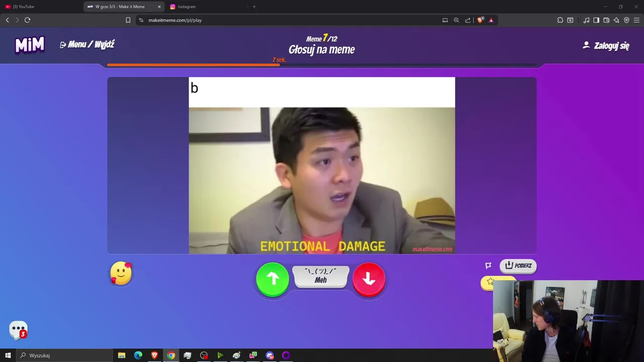Switch to the Instagram tab
644x362 pixels.
206,7
